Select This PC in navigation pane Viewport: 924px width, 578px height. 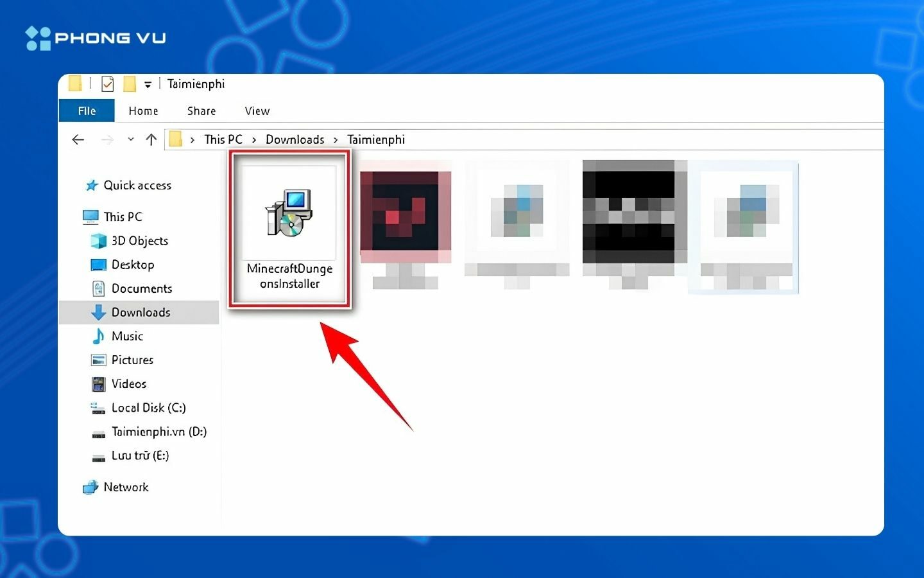click(123, 217)
